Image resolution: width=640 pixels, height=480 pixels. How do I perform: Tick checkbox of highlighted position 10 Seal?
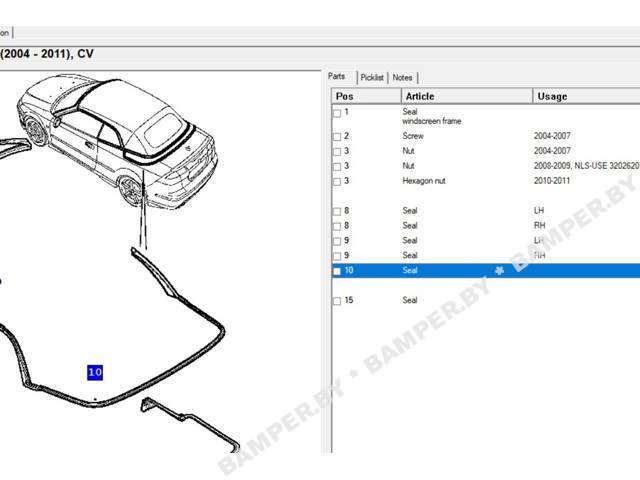point(337,271)
